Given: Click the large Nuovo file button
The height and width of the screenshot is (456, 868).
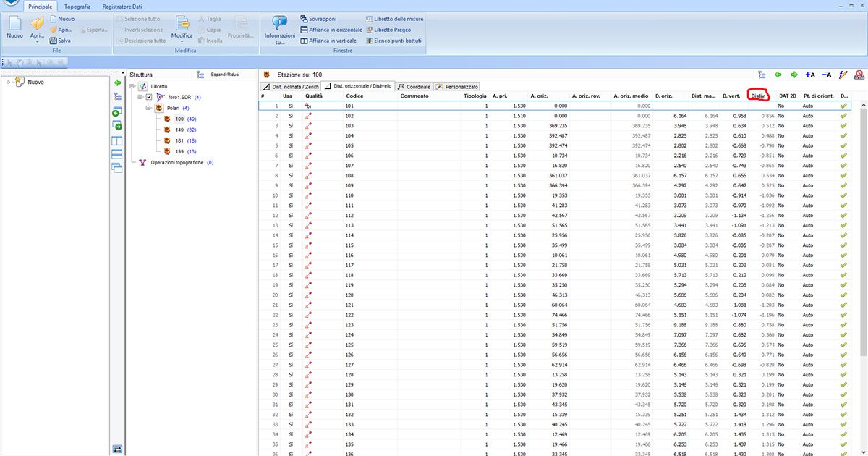Looking at the screenshot, I should [14, 29].
